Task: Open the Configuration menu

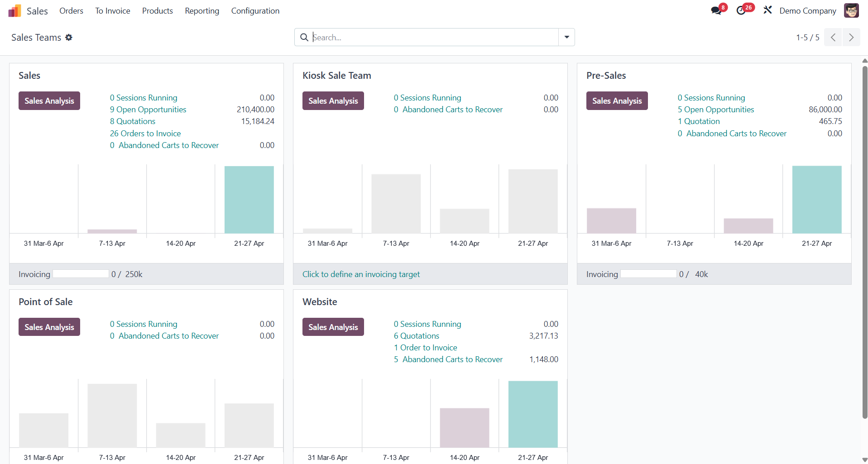Action: pyautogui.click(x=255, y=10)
